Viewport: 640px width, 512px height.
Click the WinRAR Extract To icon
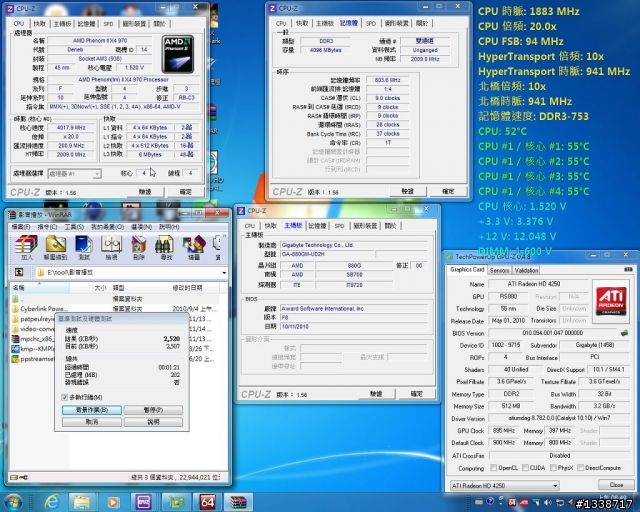(x=56, y=246)
